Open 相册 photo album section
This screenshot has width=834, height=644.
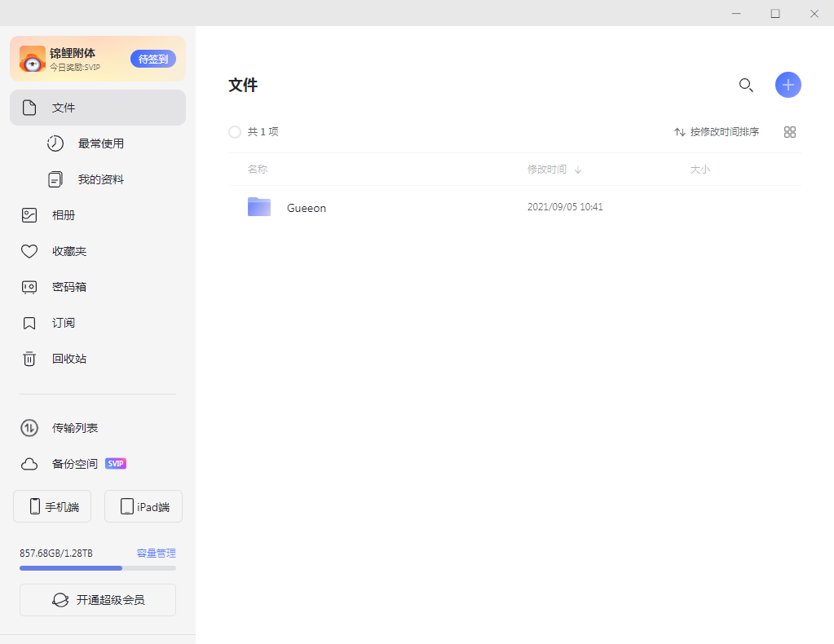click(64, 215)
